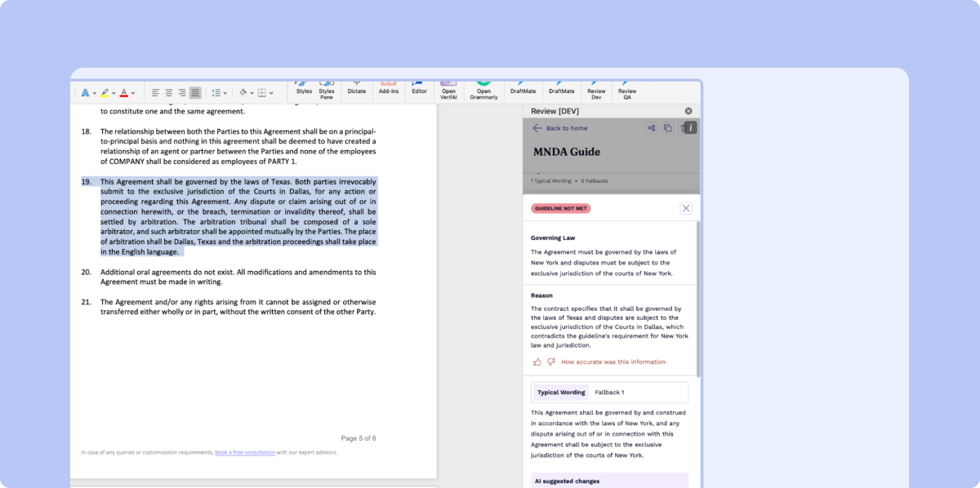
Task: Start Dictate
Action: 357,88
